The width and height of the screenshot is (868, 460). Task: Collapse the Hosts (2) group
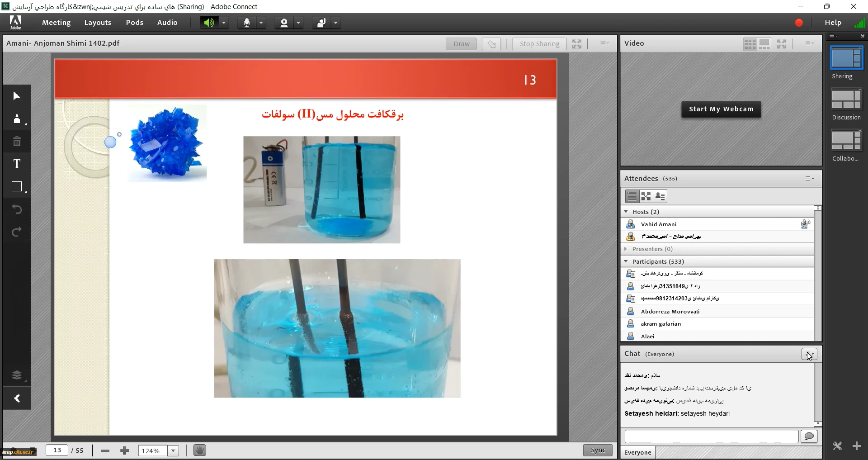coord(626,212)
